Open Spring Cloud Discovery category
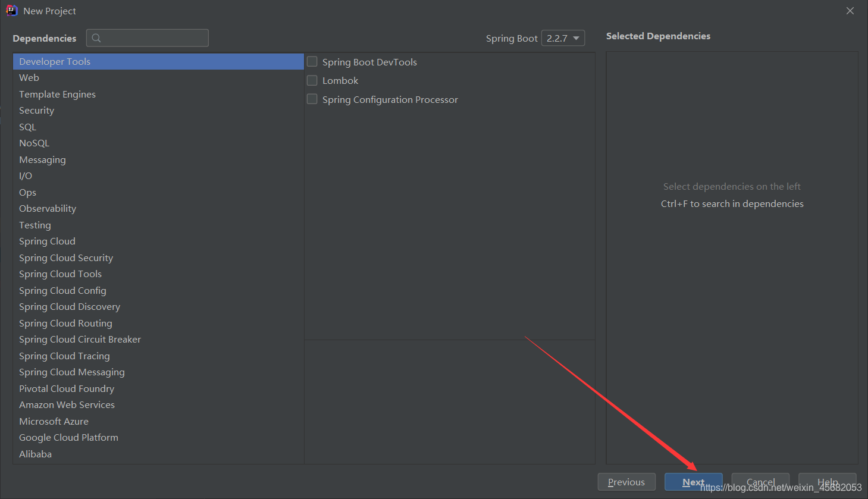 [158, 307]
